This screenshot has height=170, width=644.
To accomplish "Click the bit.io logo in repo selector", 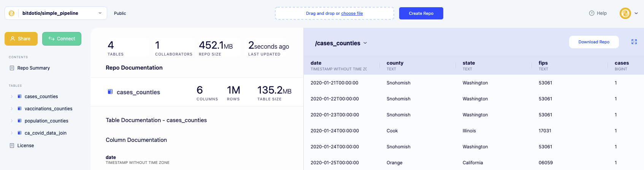I will [x=12, y=13].
